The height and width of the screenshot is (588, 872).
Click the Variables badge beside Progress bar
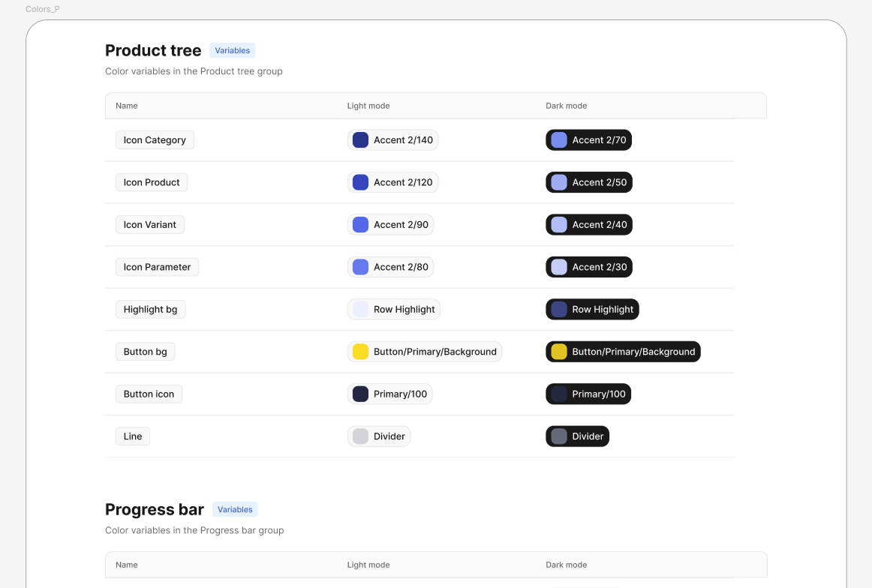pos(235,509)
